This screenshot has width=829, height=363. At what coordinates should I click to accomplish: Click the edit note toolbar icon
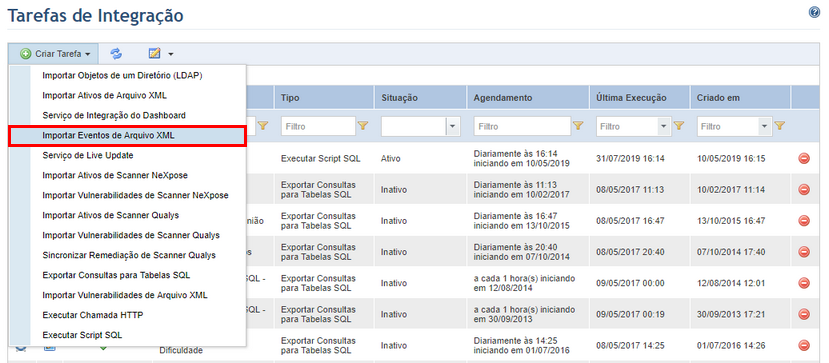(154, 53)
